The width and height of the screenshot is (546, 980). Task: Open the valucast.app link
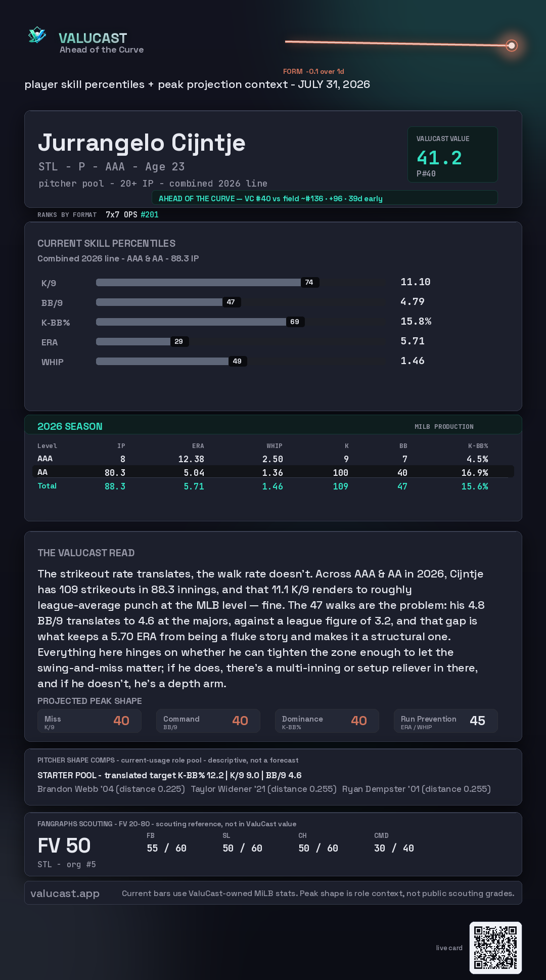coord(65,894)
